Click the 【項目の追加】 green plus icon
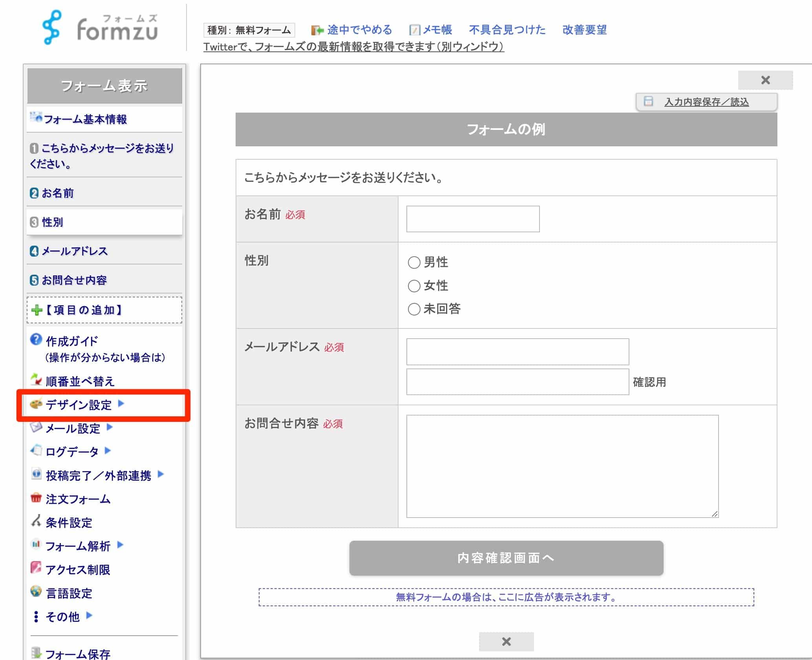Image resolution: width=812 pixels, height=660 pixels. 37,310
